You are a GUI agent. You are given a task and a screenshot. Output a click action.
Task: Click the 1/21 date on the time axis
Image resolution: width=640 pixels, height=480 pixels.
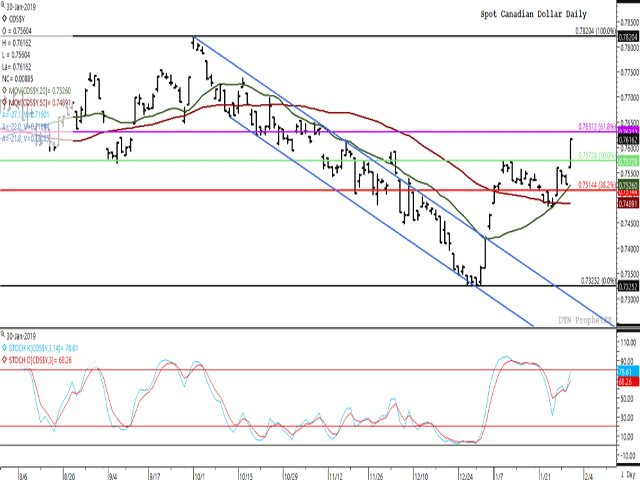[546, 476]
